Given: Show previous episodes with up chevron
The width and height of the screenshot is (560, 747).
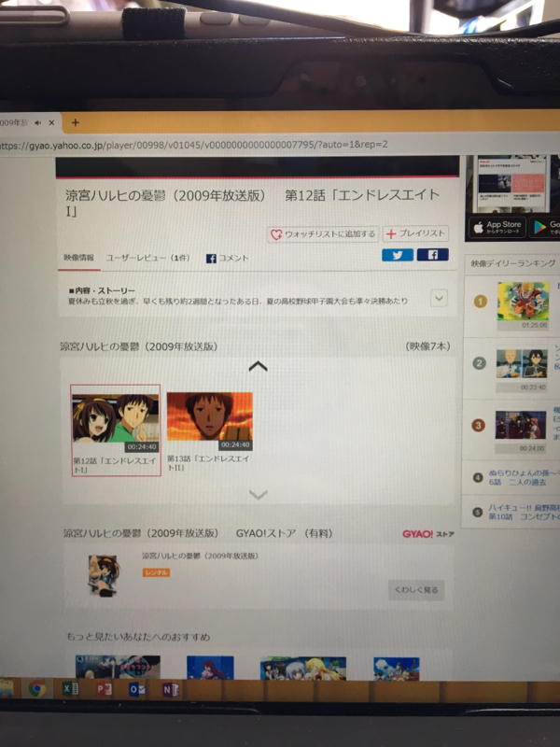Looking at the screenshot, I should point(259,366).
